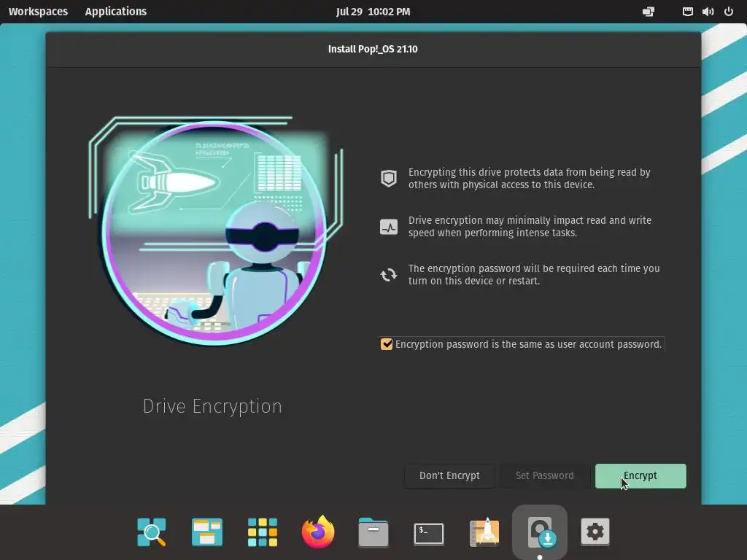The width and height of the screenshot is (747, 560).
Task: Click the robot illustration
Action: click(215, 231)
